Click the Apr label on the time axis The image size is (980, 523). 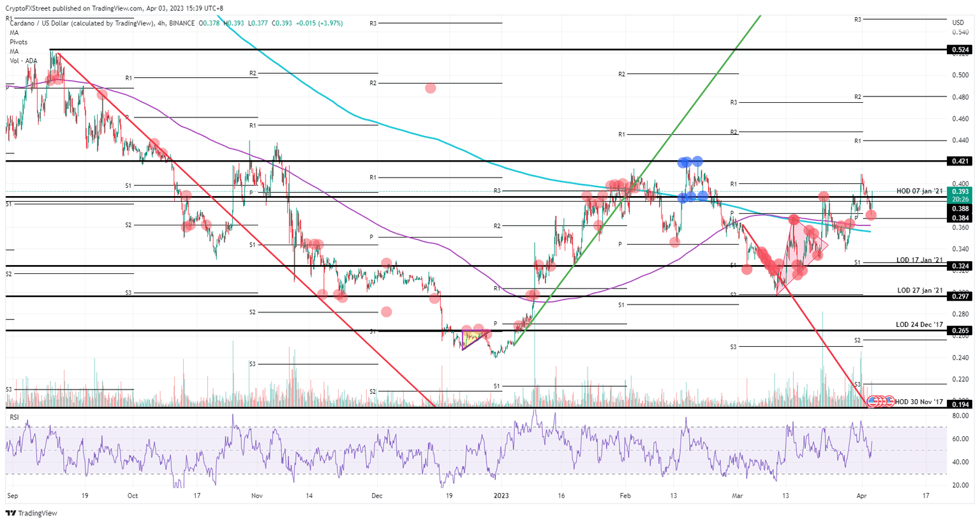[863, 495]
